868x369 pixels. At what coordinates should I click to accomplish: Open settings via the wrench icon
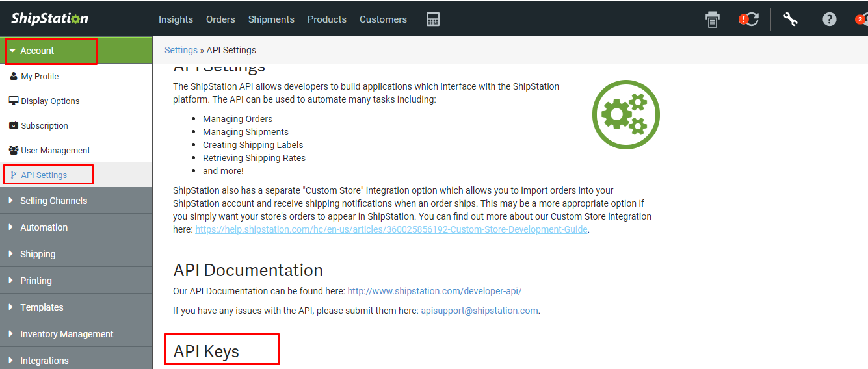[791, 19]
